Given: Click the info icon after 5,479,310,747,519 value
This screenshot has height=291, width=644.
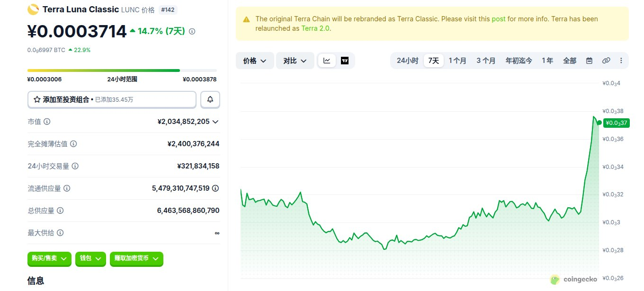Looking at the screenshot, I should [x=215, y=188].
